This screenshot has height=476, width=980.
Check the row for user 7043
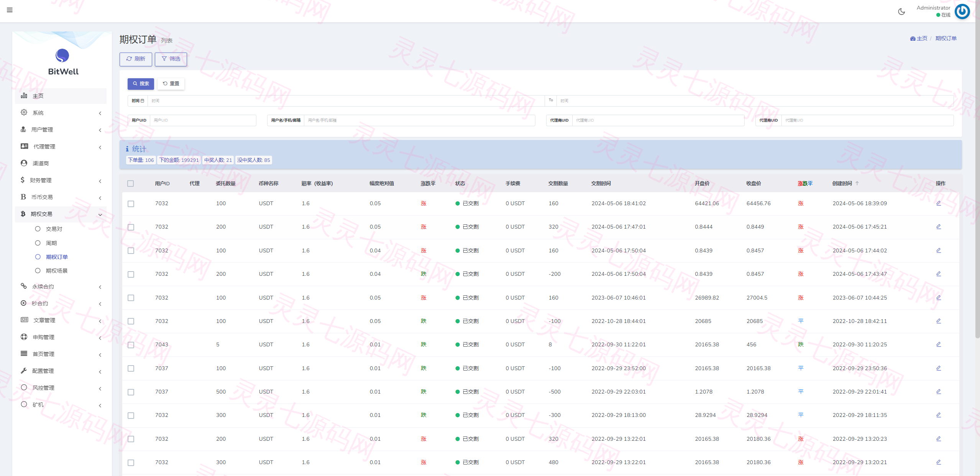coord(131,345)
